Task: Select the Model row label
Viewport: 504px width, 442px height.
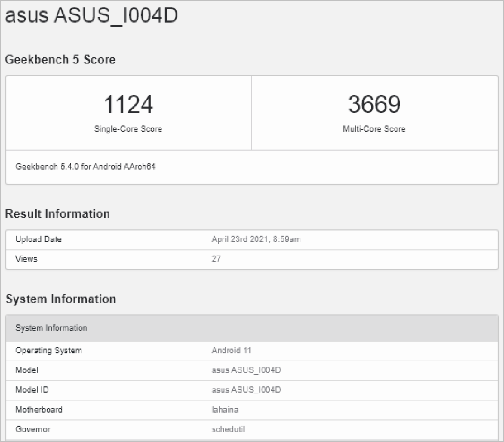Action: point(27,370)
